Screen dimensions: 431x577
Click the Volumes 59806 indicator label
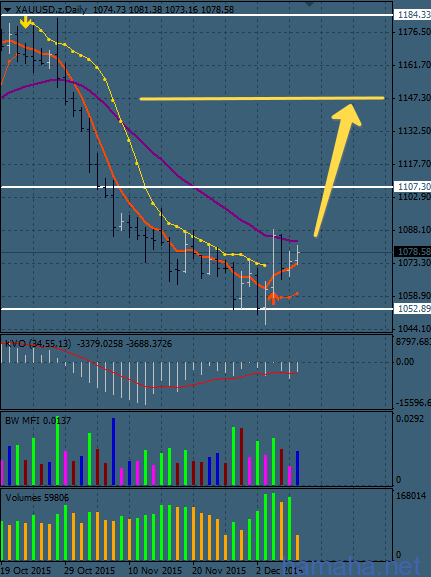click(x=37, y=498)
